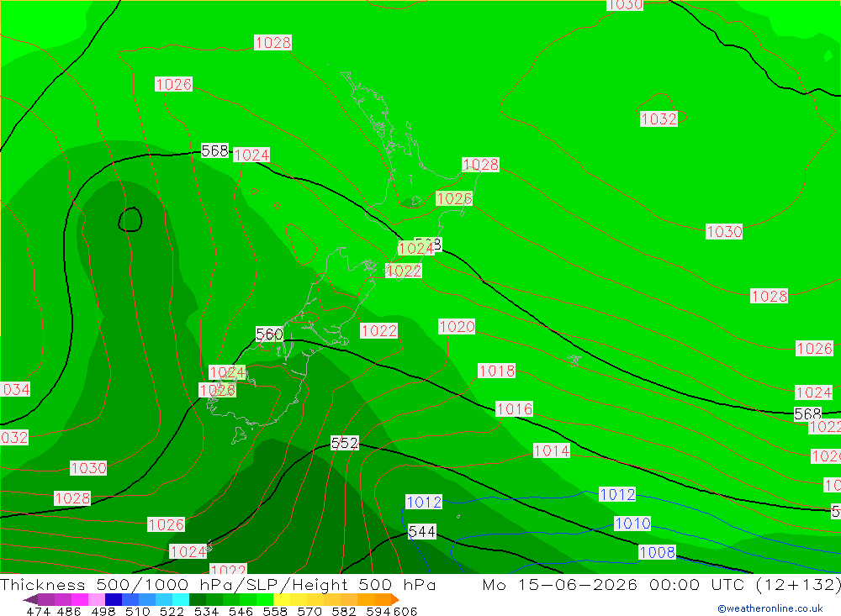
Task: Click the dark blue legend swatch
Action: click(x=114, y=599)
